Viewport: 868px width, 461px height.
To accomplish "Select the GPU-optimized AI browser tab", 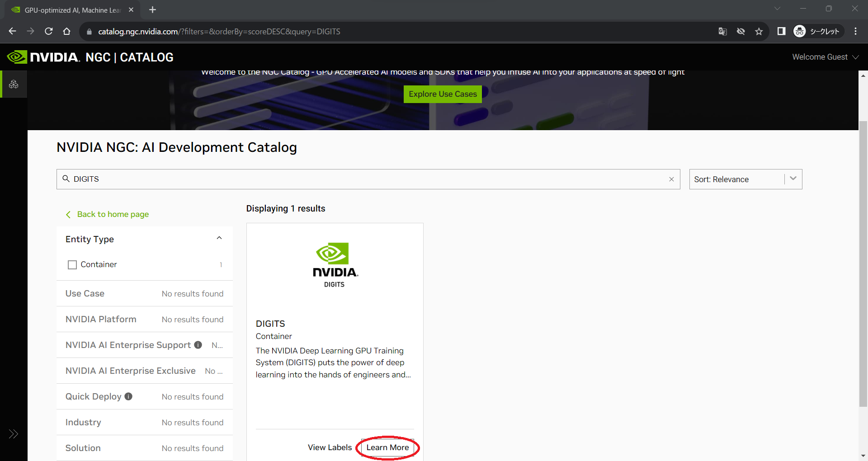I will [72, 10].
